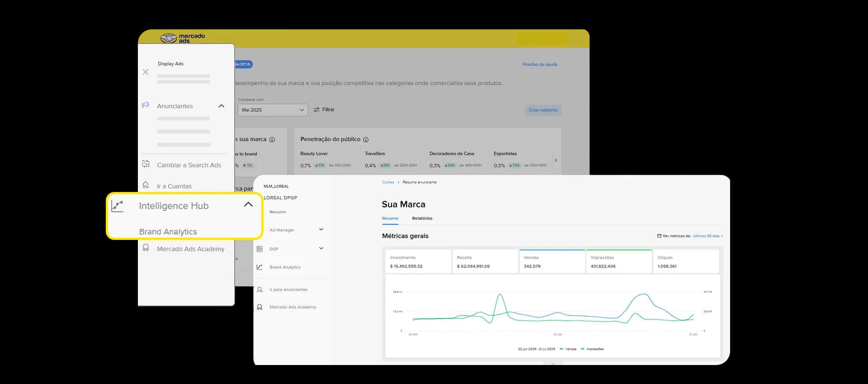Close the side menu with the X icon
This screenshot has height=384, width=868.
[x=146, y=72]
